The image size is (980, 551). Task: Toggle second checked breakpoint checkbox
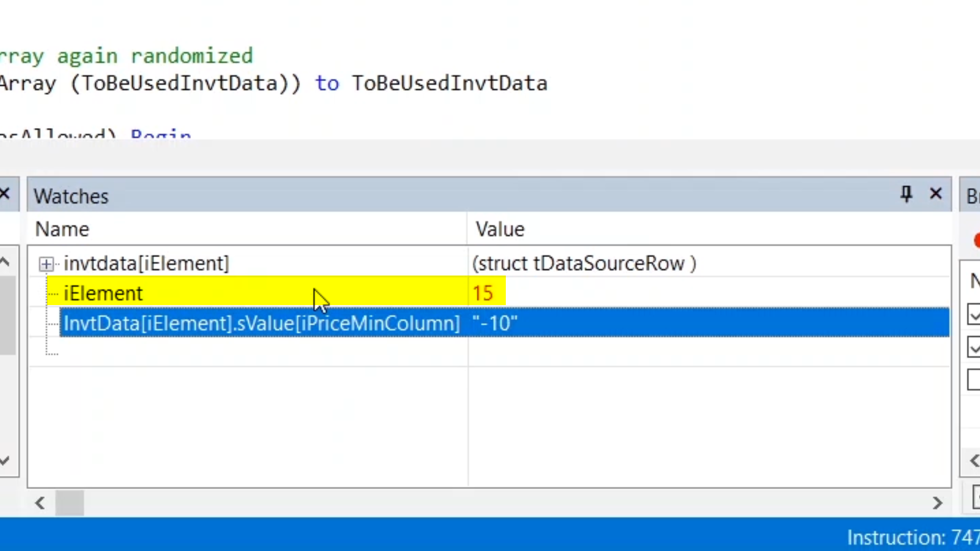point(974,347)
